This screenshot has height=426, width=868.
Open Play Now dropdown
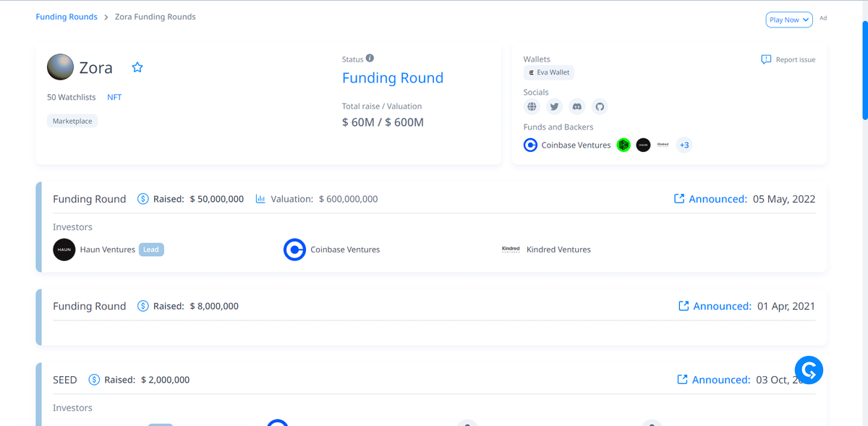click(x=788, y=20)
